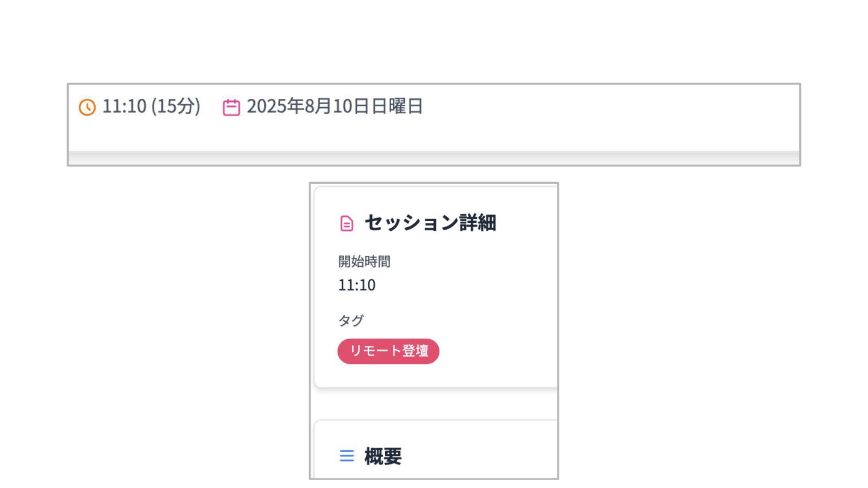The height and width of the screenshot is (488, 868).
Task: Click the セッション詳細 heading
Action: click(x=430, y=223)
